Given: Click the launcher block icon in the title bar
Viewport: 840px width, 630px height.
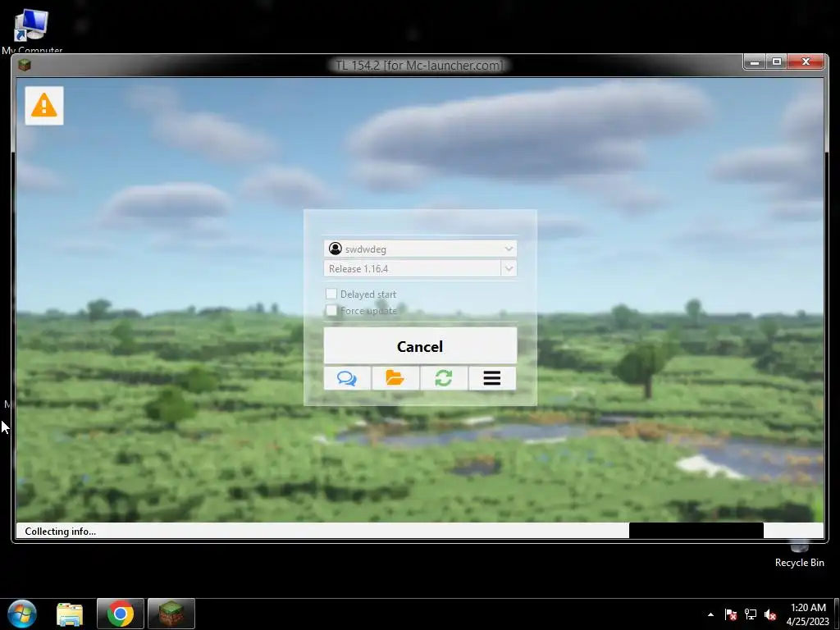Looking at the screenshot, I should coord(24,65).
